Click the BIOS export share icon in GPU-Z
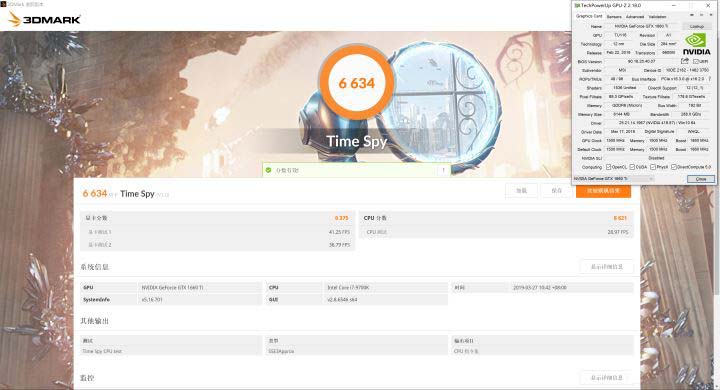 (685, 61)
